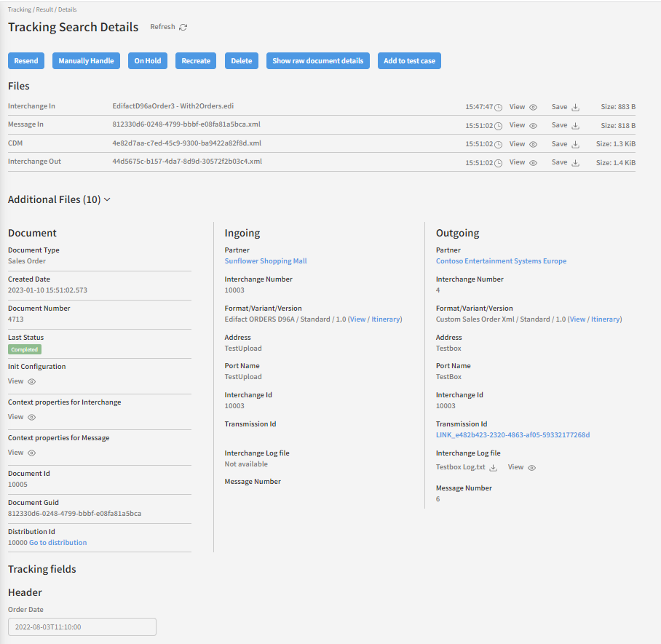This screenshot has width=661, height=644.
Task: Download Testbox Log.txt with the download icon
Action: [493, 468]
